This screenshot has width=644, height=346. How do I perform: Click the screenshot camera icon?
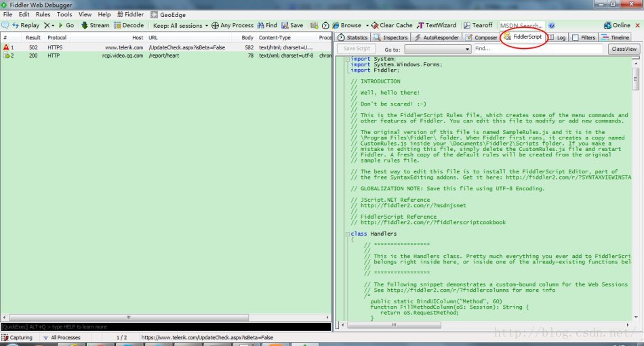(314, 26)
